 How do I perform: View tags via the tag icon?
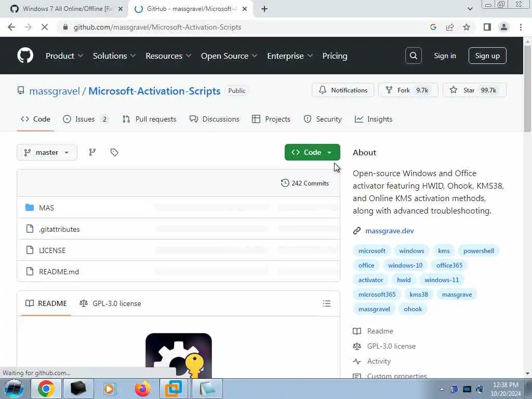(x=114, y=152)
